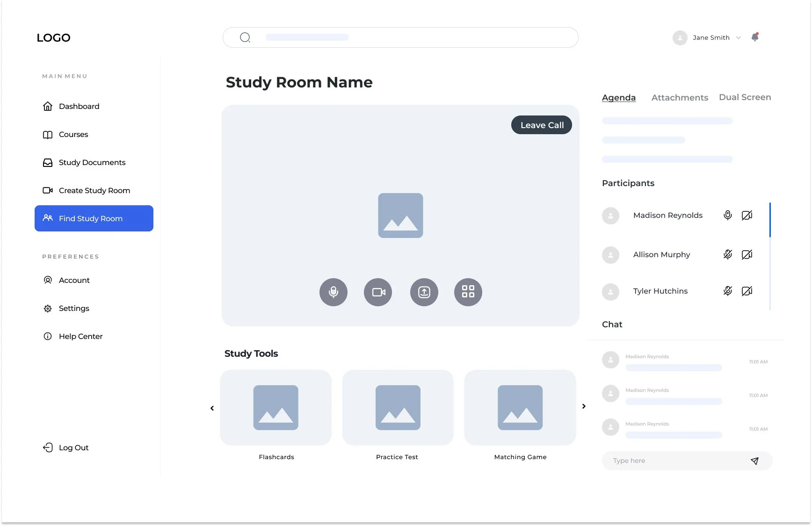Click the Create Study Room camera icon
812x526 pixels.
click(x=48, y=190)
